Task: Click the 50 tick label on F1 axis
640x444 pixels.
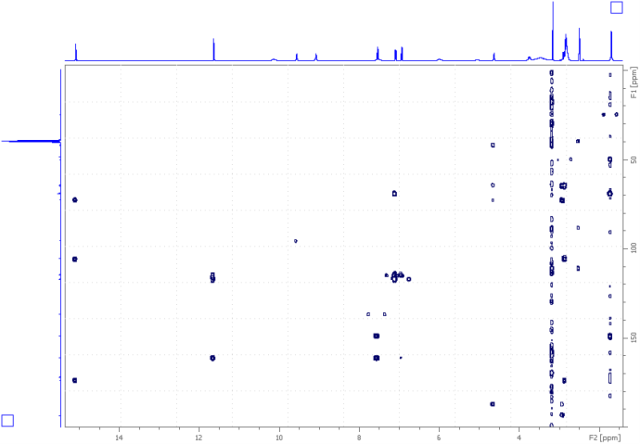Action: point(631,159)
